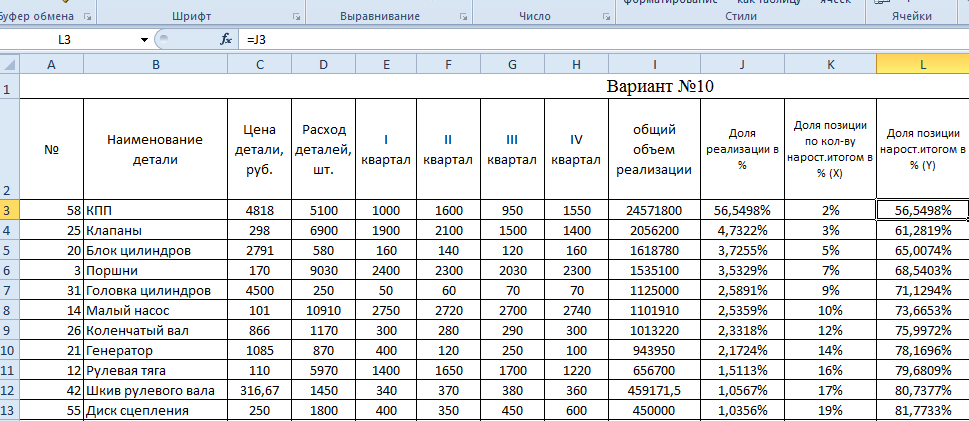
Task: Select column C header
Action: [260, 64]
